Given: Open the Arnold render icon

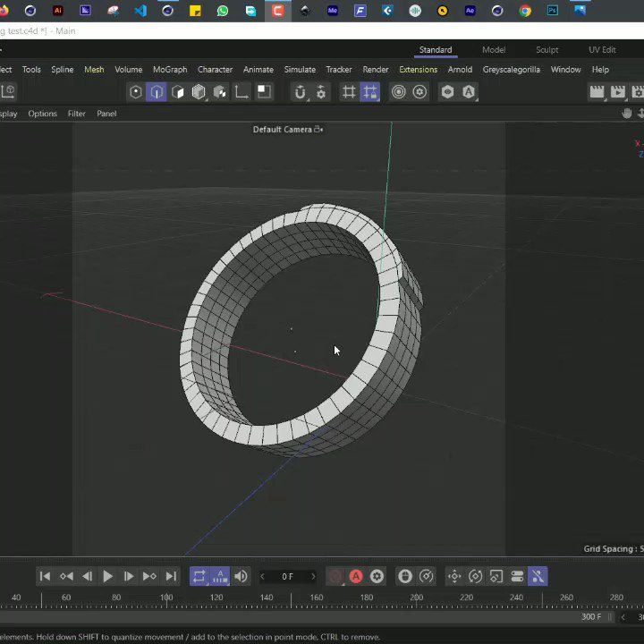Looking at the screenshot, I should pyautogui.click(x=469, y=92).
